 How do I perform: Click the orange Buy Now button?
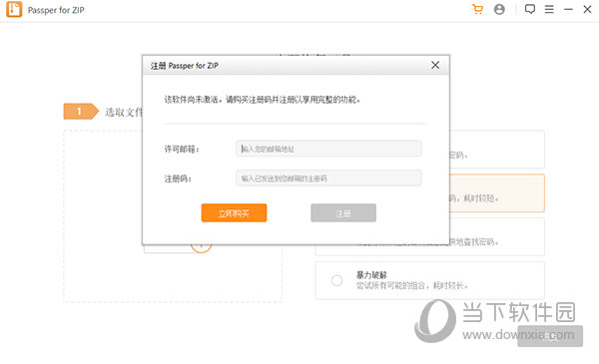coord(234,212)
